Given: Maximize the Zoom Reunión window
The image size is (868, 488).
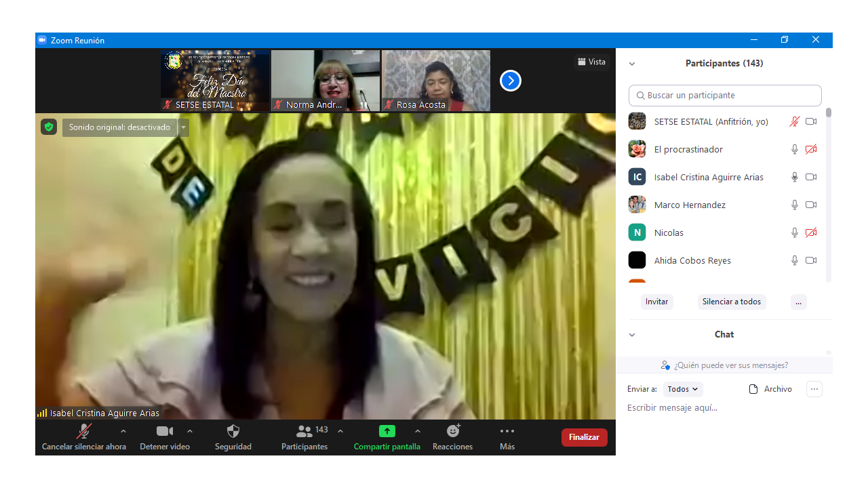Looking at the screenshot, I should (785, 40).
